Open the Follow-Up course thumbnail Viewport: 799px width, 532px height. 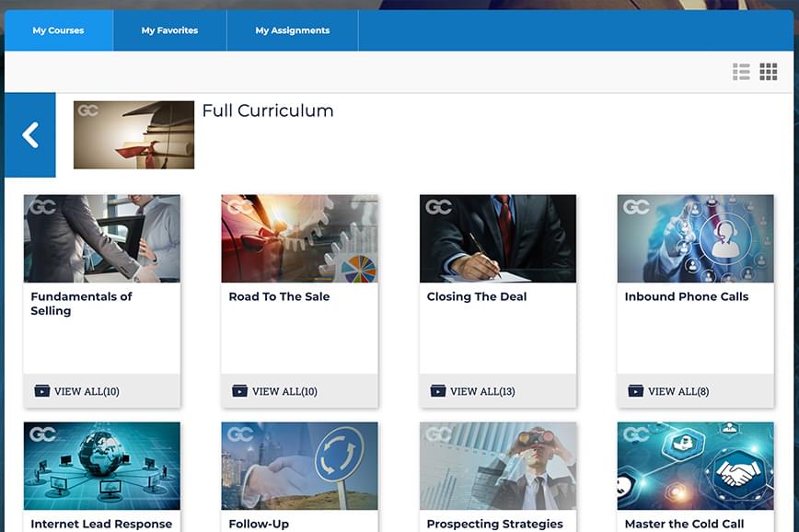tap(300, 466)
